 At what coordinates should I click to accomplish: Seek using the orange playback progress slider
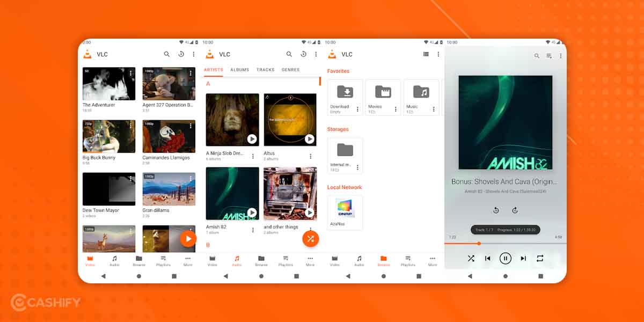[479, 243]
